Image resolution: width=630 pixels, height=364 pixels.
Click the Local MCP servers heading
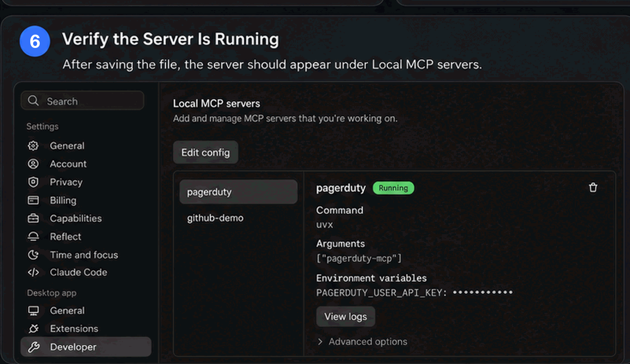coord(216,103)
